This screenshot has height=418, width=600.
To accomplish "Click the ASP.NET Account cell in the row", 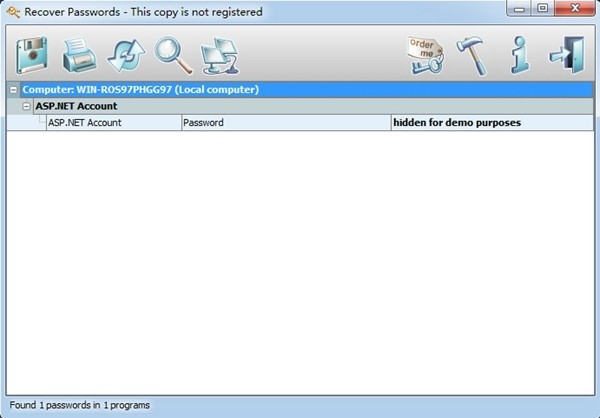I will pos(114,123).
